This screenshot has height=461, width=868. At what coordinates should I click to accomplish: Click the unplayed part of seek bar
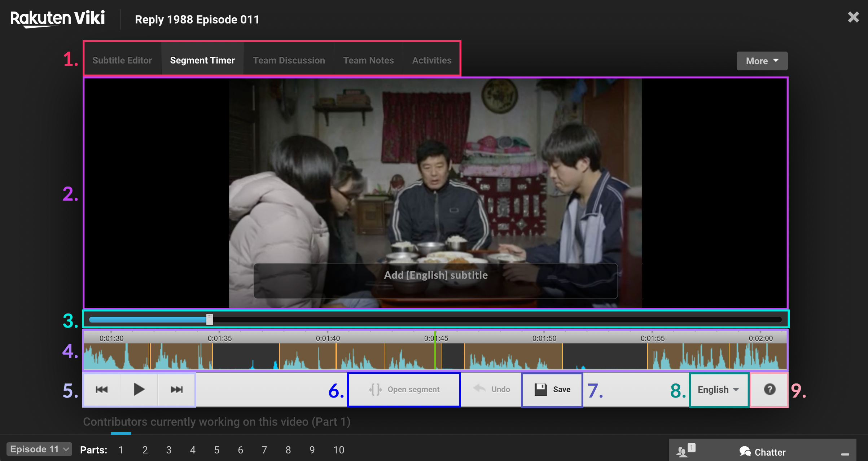[497, 320]
